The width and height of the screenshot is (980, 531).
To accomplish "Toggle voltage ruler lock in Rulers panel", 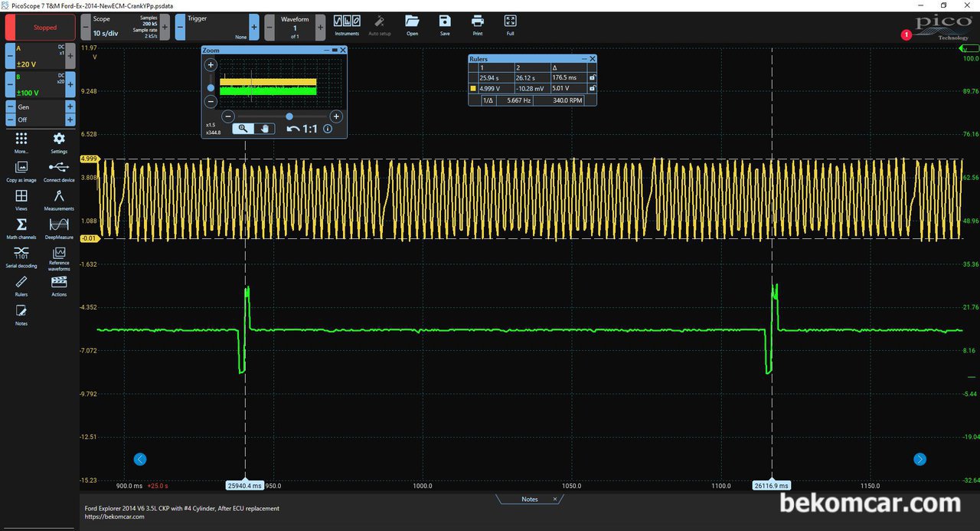I will click(x=591, y=88).
